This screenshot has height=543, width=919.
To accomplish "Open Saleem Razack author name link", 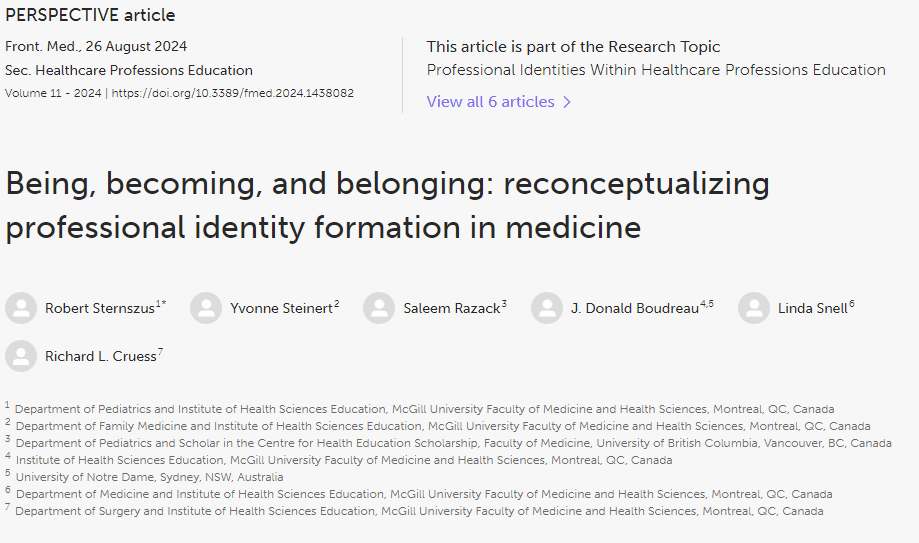I will coord(452,308).
